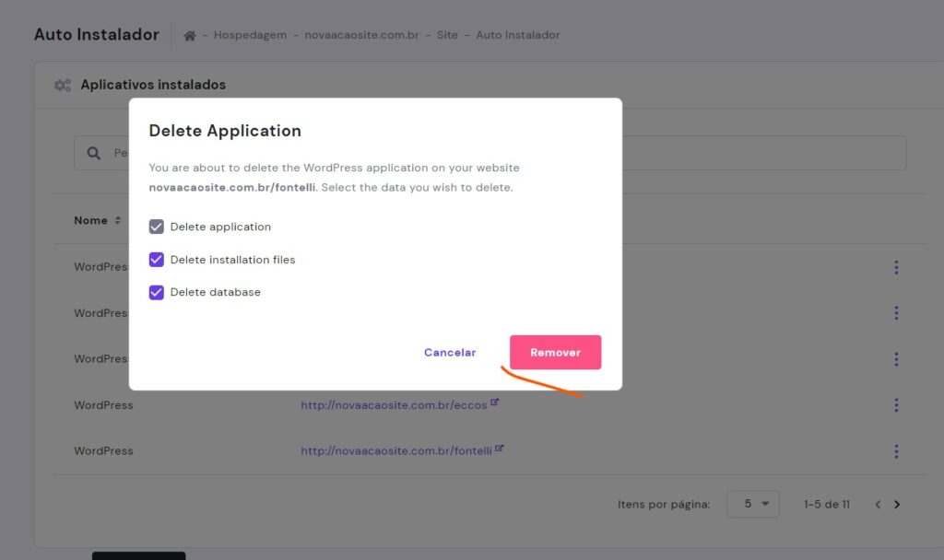This screenshot has height=560, width=944.
Task: Click the home icon in breadcrumb
Action: (190, 36)
